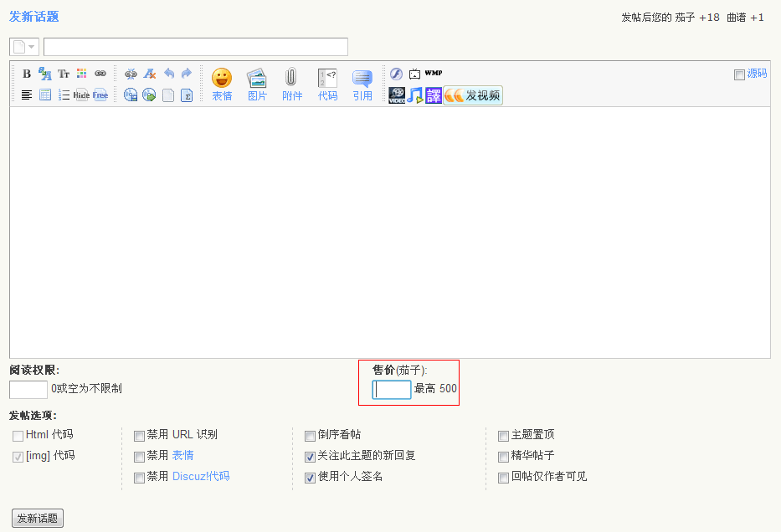The height and width of the screenshot is (532, 781).
Task: Enable 倒序看帖 checkbox
Action: [310, 436]
